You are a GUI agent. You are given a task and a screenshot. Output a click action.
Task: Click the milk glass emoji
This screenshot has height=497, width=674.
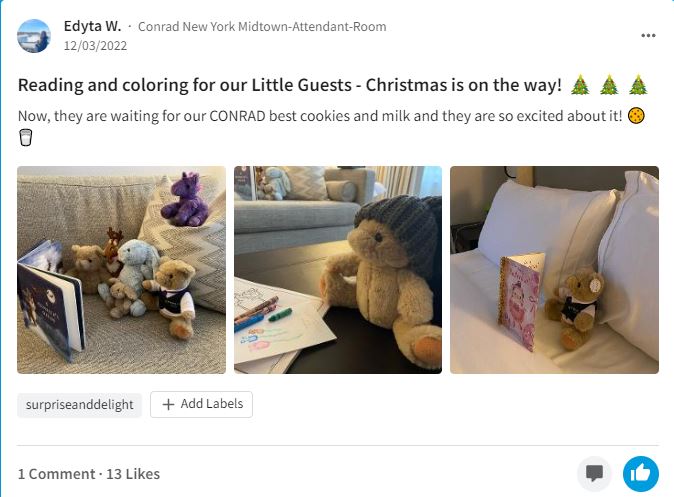pos(26,138)
